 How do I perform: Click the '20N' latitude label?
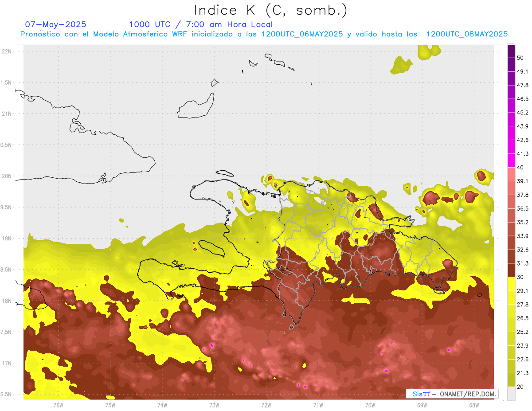point(7,176)
